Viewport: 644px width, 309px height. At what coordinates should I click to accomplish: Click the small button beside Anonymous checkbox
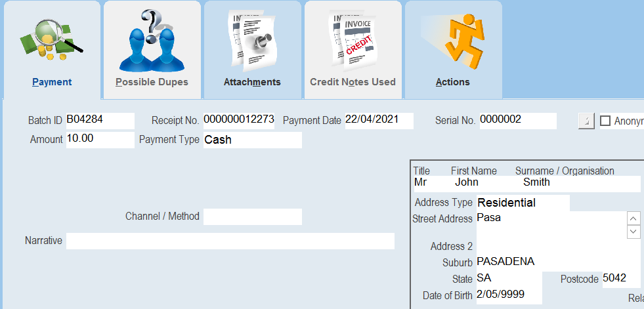[586, 121]
